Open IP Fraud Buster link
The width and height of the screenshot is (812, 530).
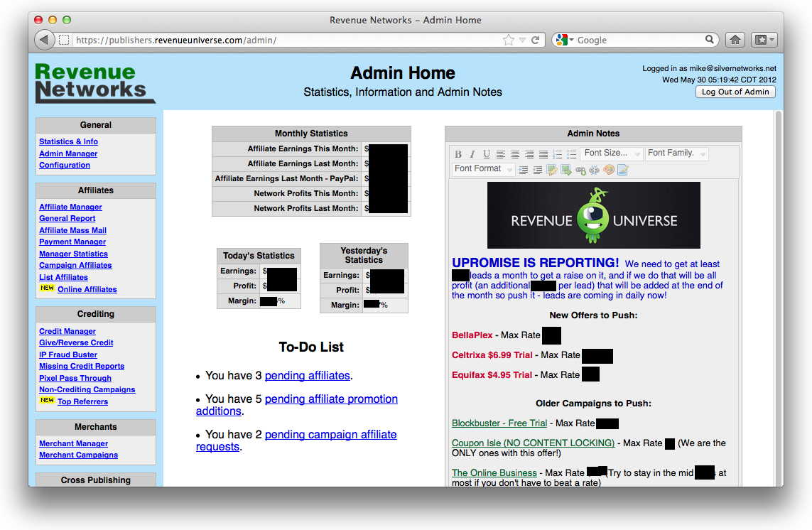[67, 355]
